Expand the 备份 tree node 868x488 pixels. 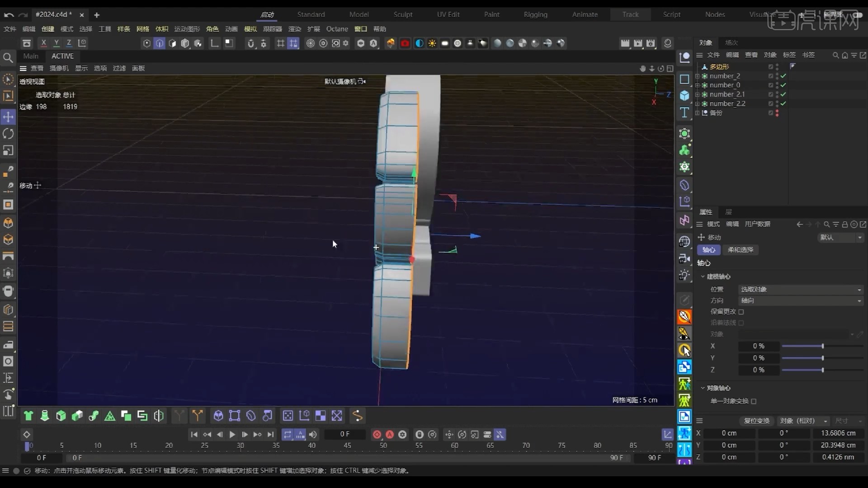point(698,113)
